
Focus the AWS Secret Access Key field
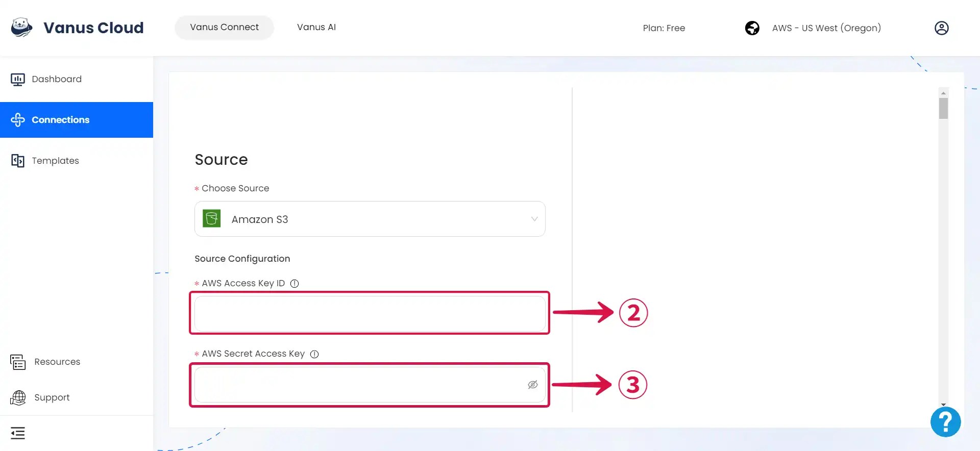(x=370, y=385)
